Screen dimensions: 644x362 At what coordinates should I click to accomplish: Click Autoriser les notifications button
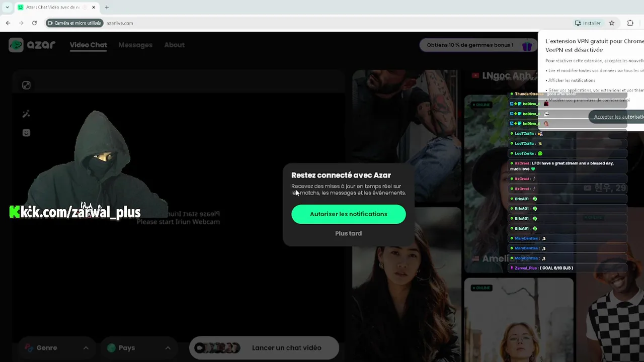pos(349,214)
